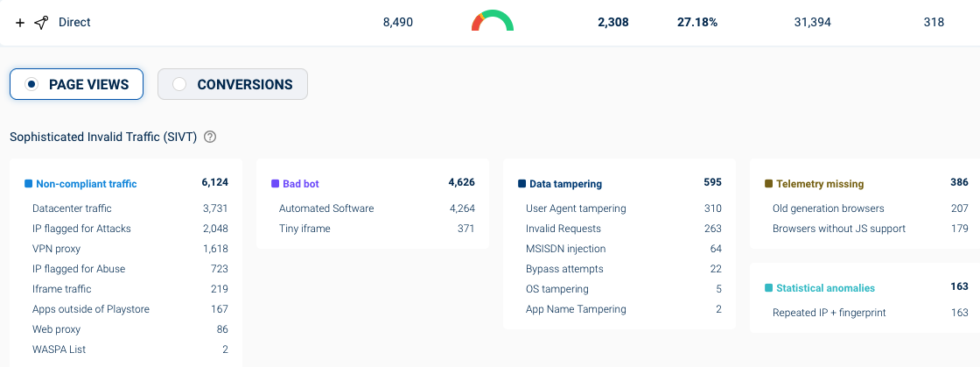
Task: Select the Invalid Requests row
Action: click(624, 229)
